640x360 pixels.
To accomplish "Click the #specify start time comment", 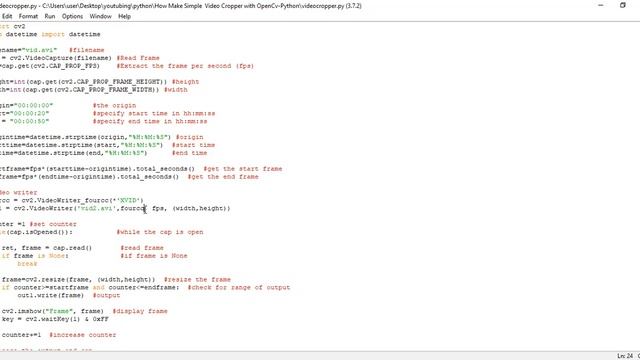I will pos(154,113).
